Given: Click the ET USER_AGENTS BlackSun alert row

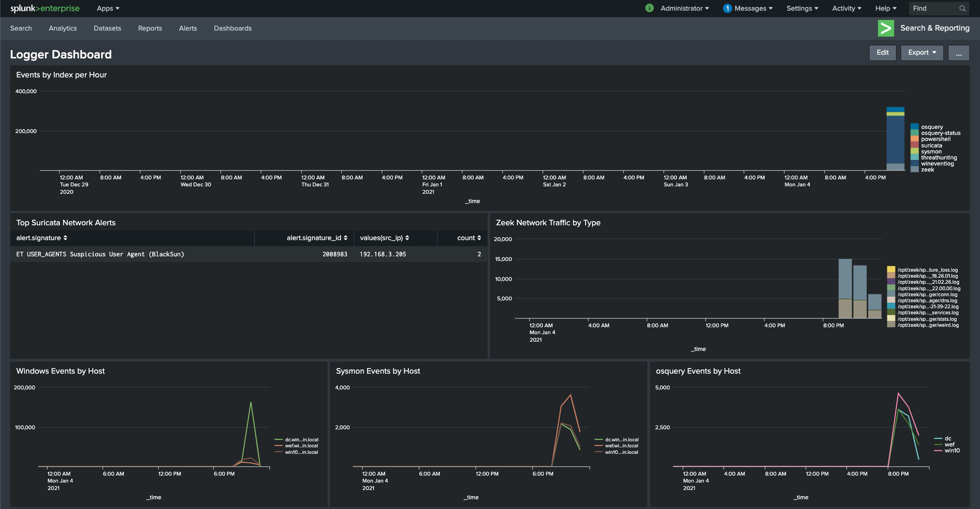Looking at the screenshot, I should click(x=100, y=254).
